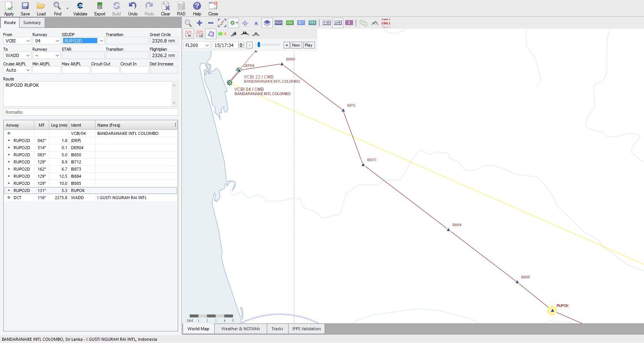The image size is (644, 343).
Task: Toggle UIR boundaries display
Action: click(338, 23)
